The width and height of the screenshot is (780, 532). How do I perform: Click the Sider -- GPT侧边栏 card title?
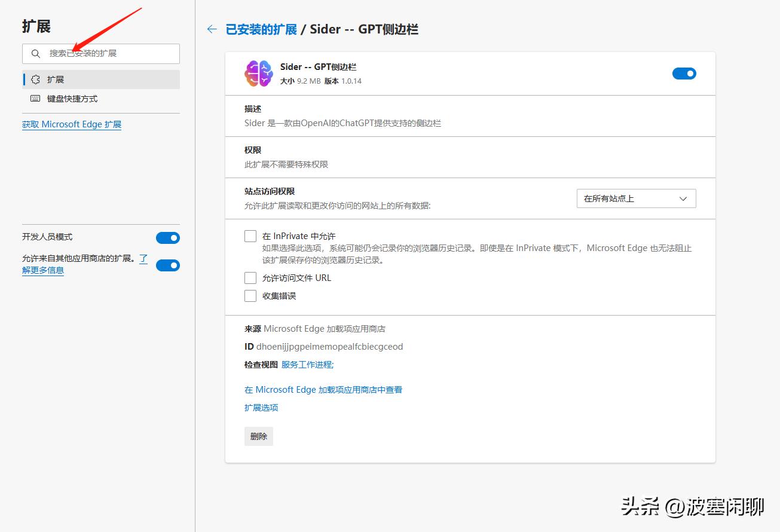(319, 67)
